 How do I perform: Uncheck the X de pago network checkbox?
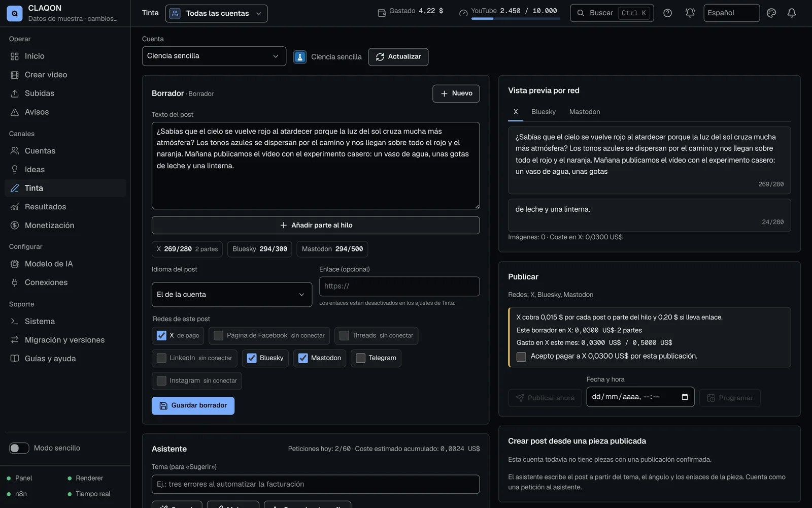pos(161,335)
